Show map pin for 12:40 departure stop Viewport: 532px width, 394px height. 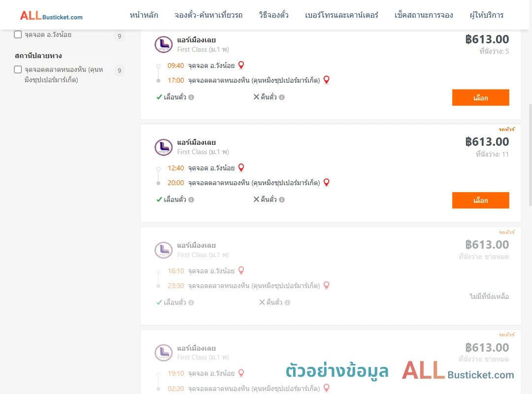pyautogui.click(x=241, y=167)
